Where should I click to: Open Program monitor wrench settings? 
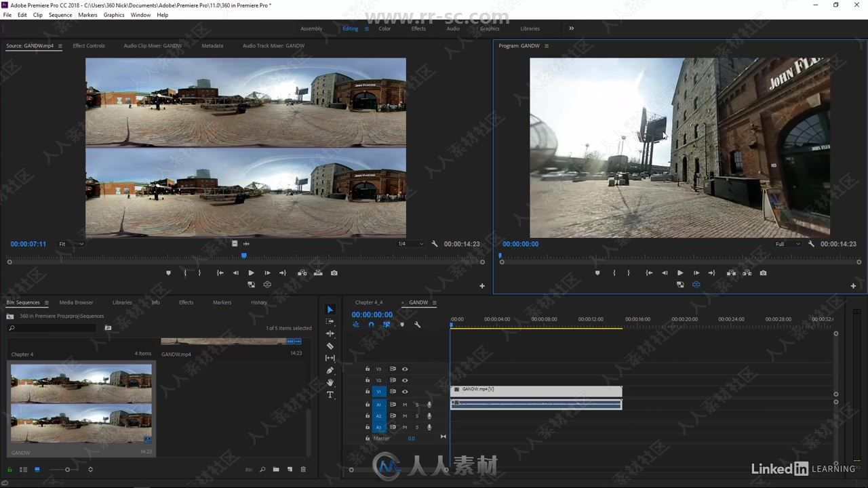click(811, 244)
